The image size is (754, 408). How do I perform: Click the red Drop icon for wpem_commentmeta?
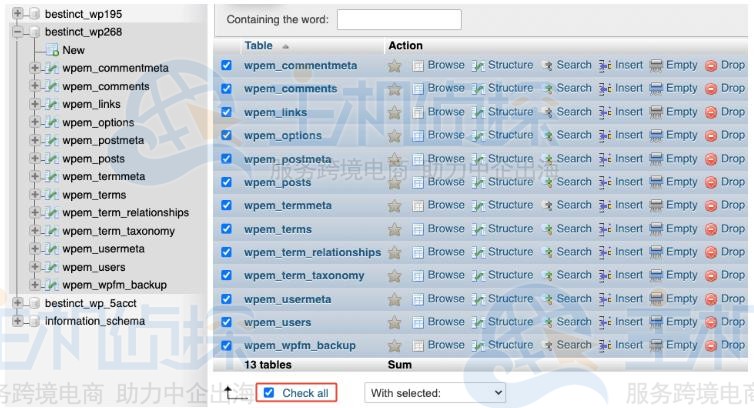[x=711, y=66]
